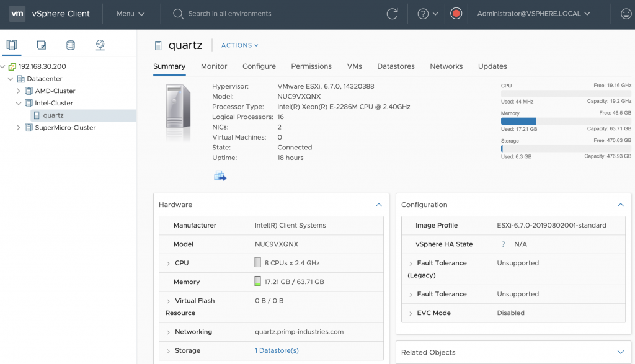This screenshot has width=635, height=364.
Task: Open the Updates tab
Action: click(x=492, y=66)
